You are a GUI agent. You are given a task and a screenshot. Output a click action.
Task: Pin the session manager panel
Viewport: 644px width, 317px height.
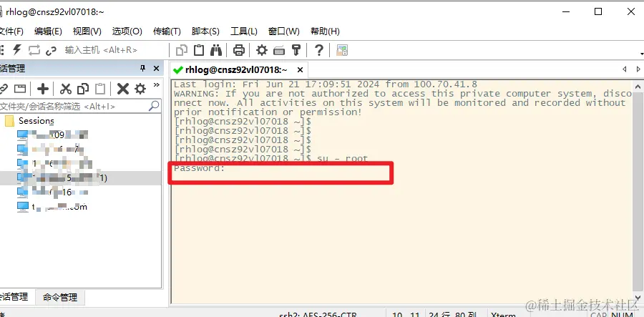143,69
